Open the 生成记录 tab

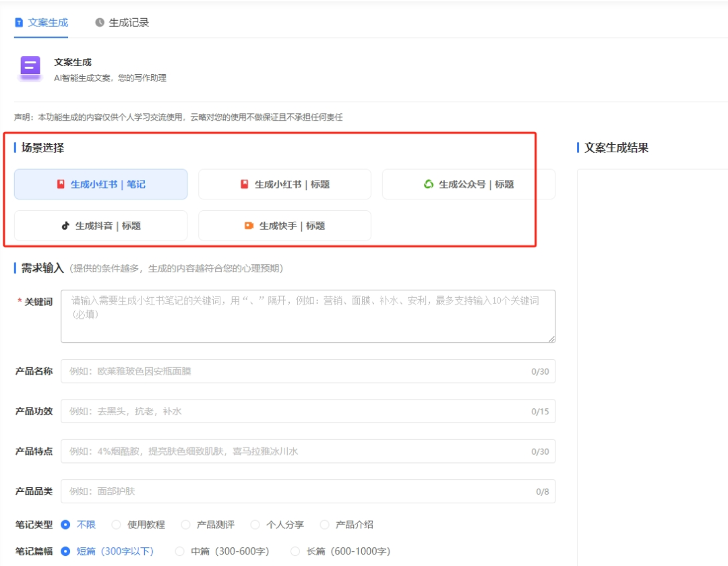tap(122, 22)
